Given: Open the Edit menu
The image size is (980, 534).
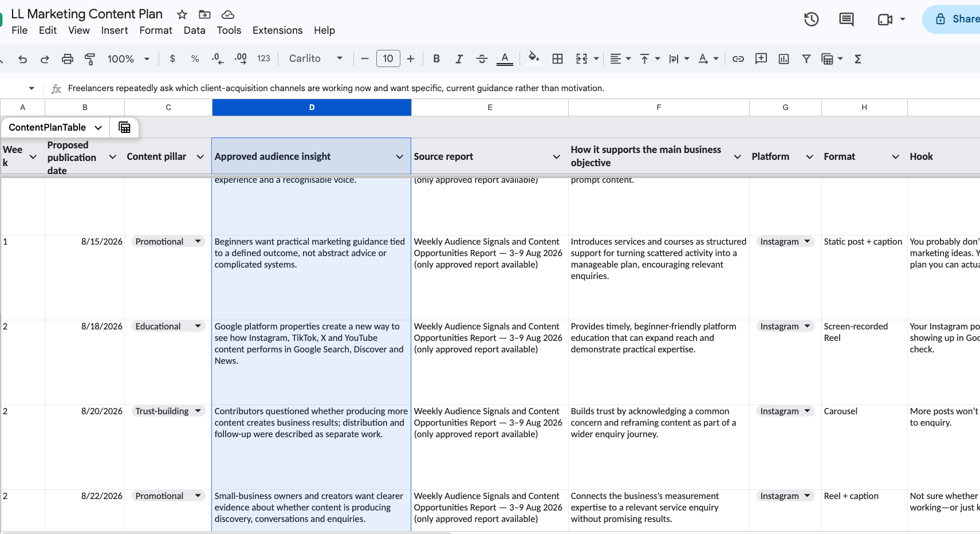Looking at the screenshot, I should pyautogui.click(x=48, y=30).
